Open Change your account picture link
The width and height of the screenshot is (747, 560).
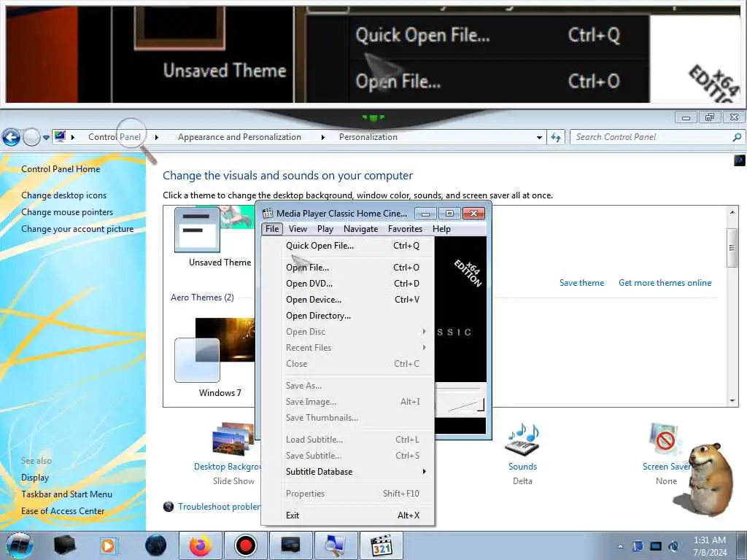tap(77, 229)
